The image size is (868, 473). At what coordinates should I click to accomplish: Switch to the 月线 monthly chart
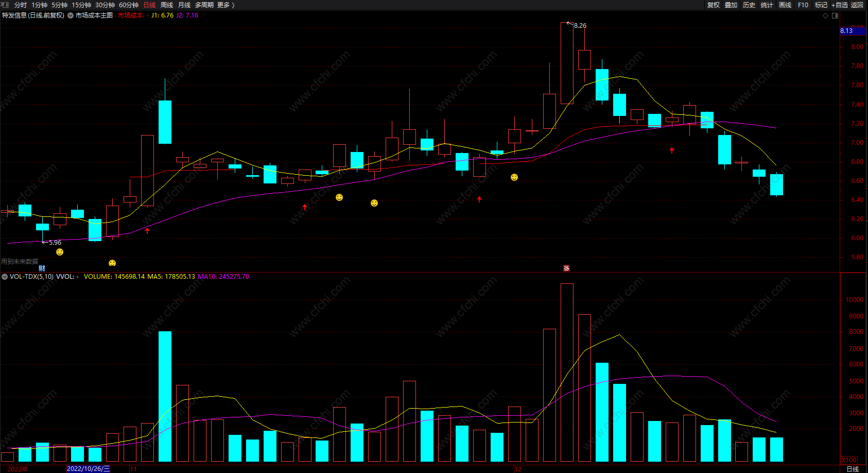pos(184,5)
